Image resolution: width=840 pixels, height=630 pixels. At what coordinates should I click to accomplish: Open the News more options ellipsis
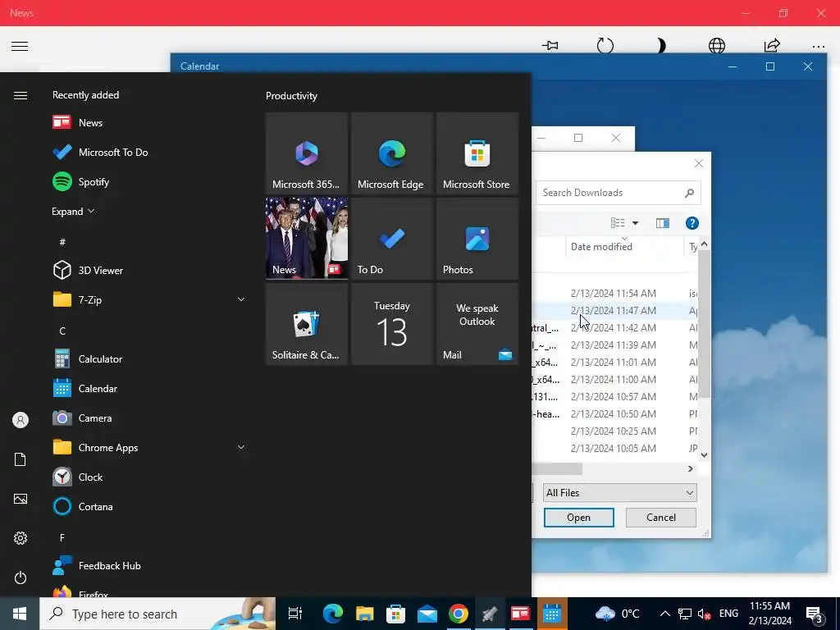point(819,47)
